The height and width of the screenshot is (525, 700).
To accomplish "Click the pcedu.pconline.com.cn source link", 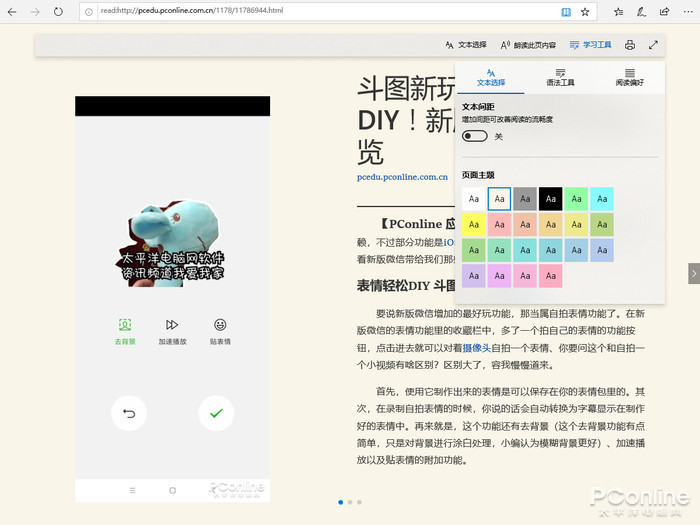I will [x=402, y=177].
